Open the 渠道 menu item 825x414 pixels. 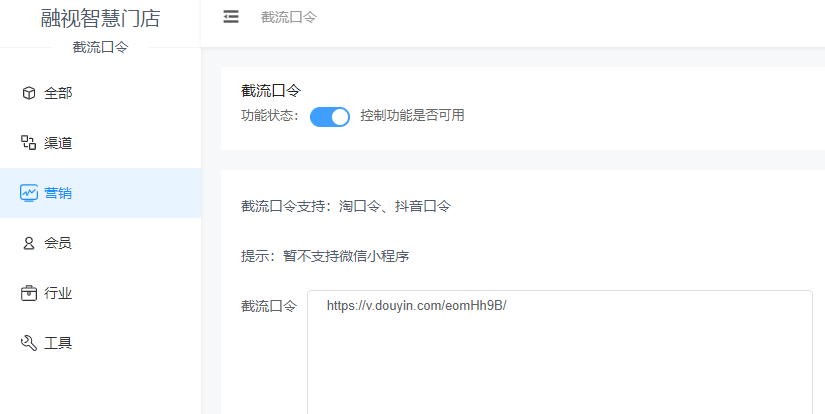click(100, 143)
